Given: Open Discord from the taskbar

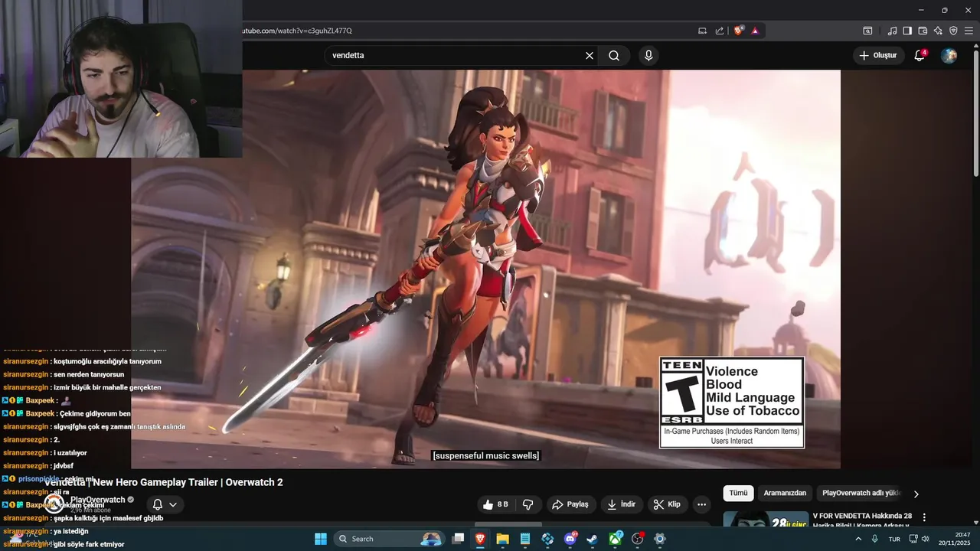Looking at the screenshot, I should (570, 539).
